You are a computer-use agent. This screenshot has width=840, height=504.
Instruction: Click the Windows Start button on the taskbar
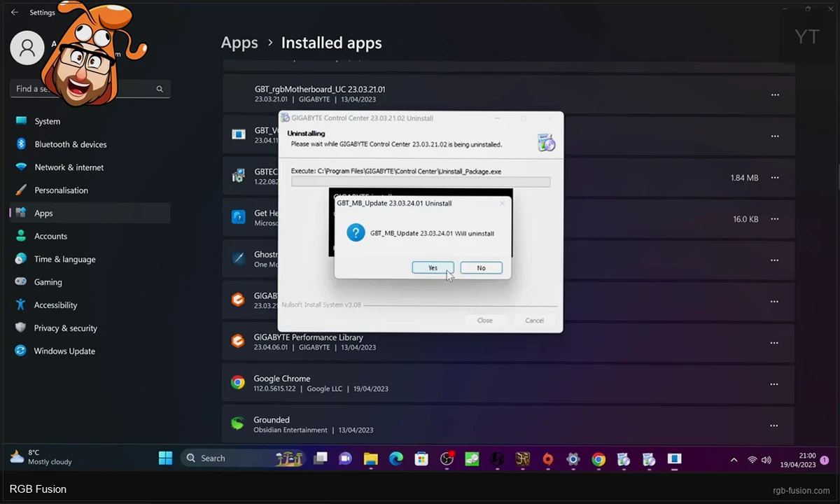point(165,458)
